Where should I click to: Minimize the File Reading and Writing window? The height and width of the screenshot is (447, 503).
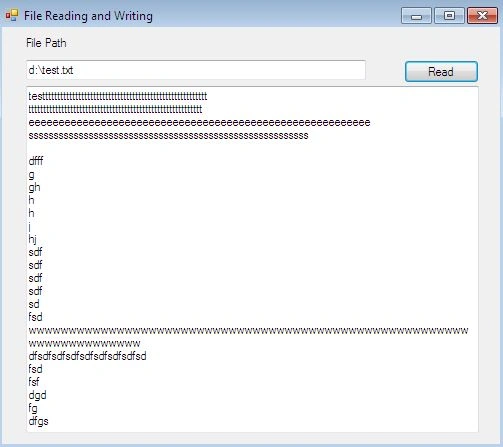click(x=416, y=15)
